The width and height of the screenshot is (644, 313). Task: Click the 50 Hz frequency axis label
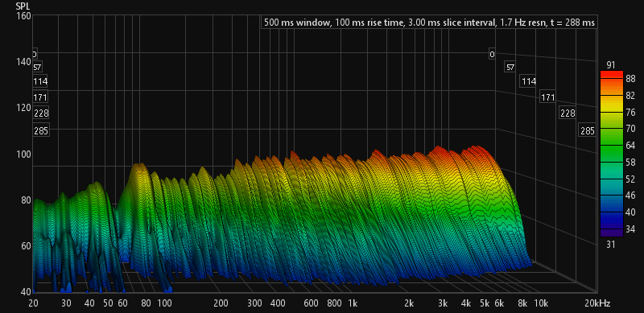[x=108, y=304]
